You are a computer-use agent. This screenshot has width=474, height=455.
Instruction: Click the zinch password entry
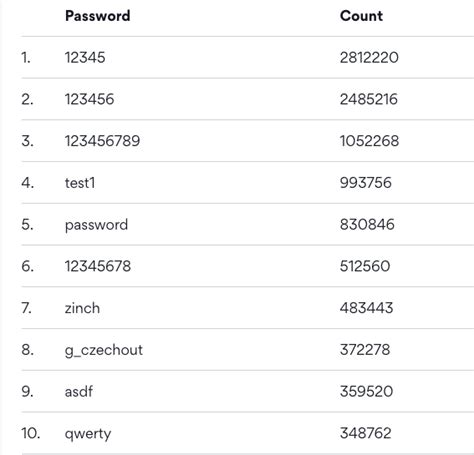pos(82,308)
